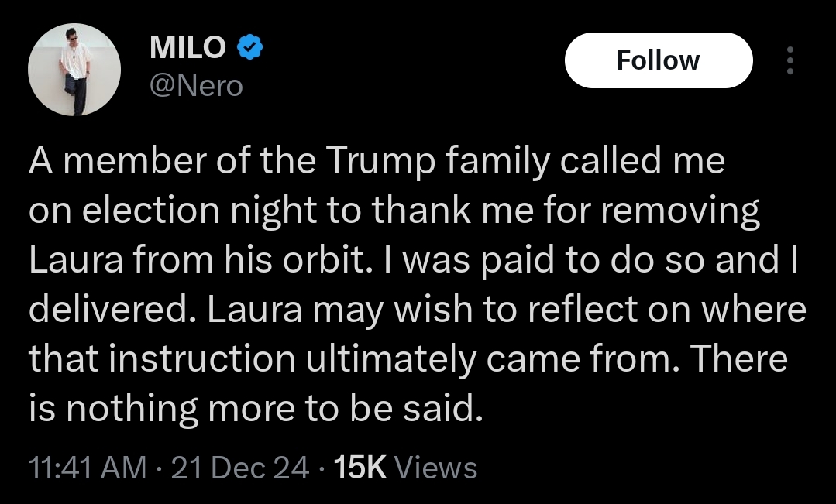Click the blue verified badge
Screen dimensions: 836x504
(x=250, y=48)
